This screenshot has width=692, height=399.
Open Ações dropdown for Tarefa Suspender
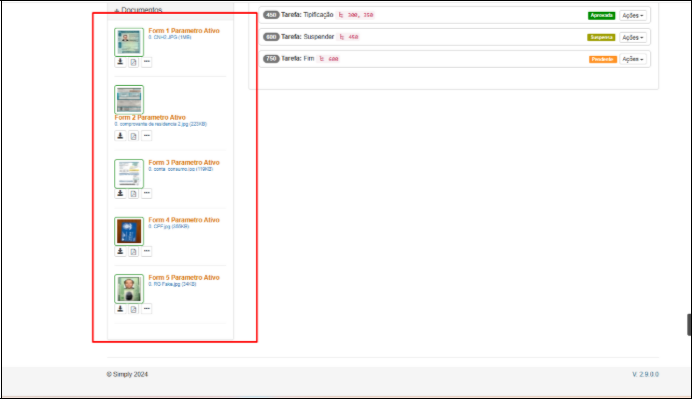point(633,38)
